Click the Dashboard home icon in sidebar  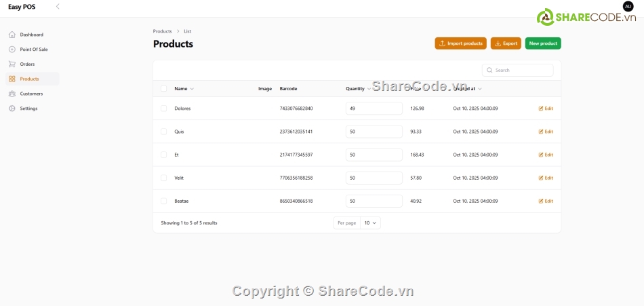[x=12, y=35]
